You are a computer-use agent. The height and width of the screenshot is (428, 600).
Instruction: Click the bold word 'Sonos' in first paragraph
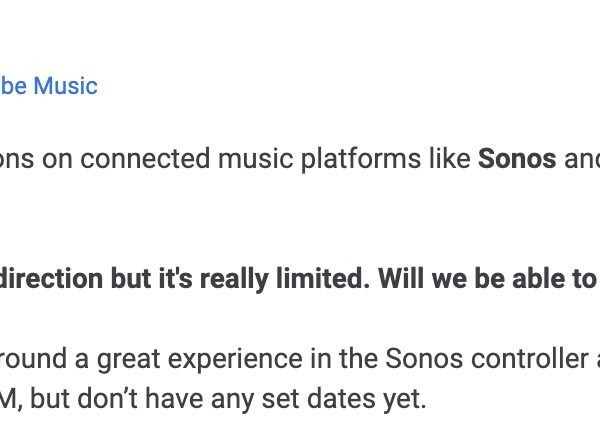coord(517,159)
